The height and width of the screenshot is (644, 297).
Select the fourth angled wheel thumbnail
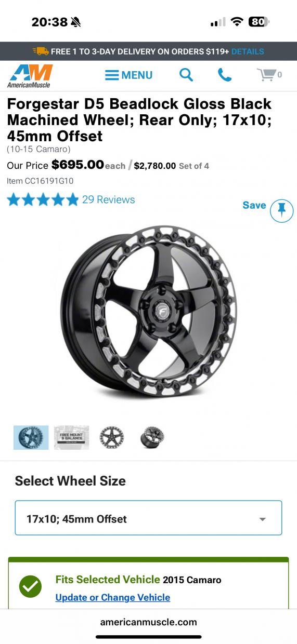[x=152, y=437]
